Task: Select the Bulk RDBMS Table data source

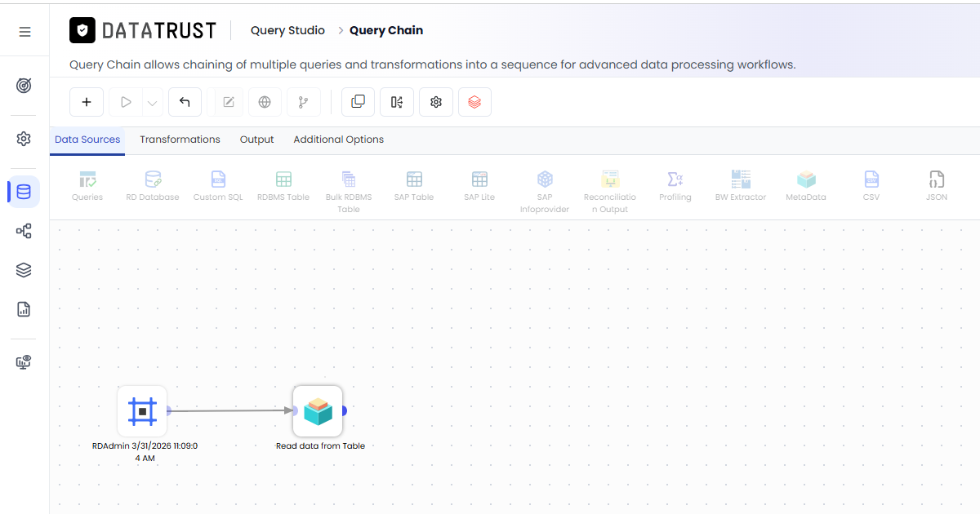Action: [x=349, y=192]
